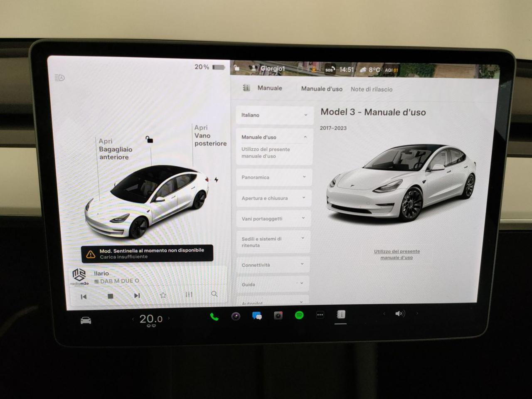Expand the Autopilot section
The image size is (532, 399).
coord(272,301)
